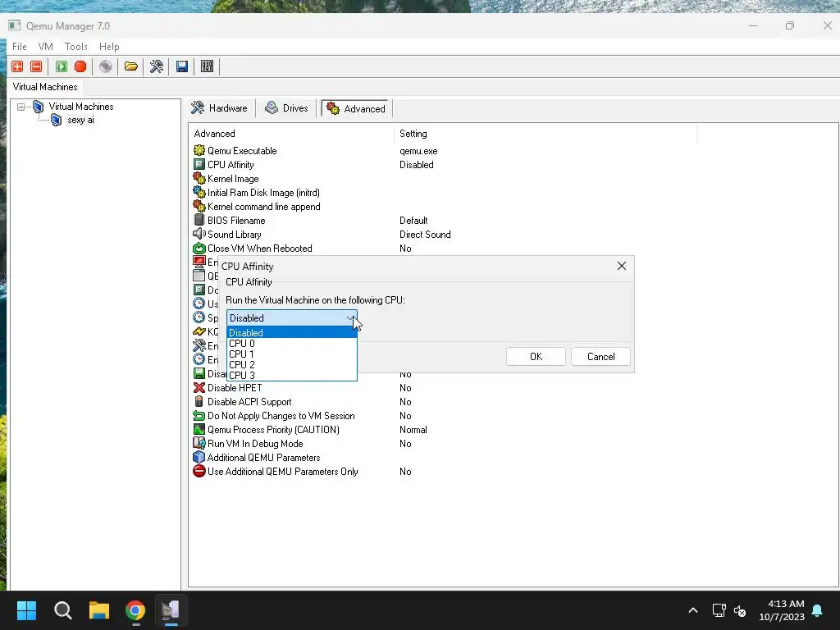Open the notification bell in the taskbar
This screenshot has width=840, height=630.
(818, 610)
